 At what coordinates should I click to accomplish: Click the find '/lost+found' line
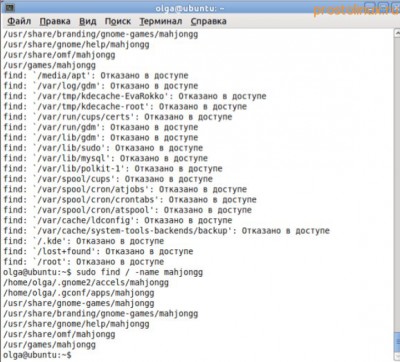(98, 251)
